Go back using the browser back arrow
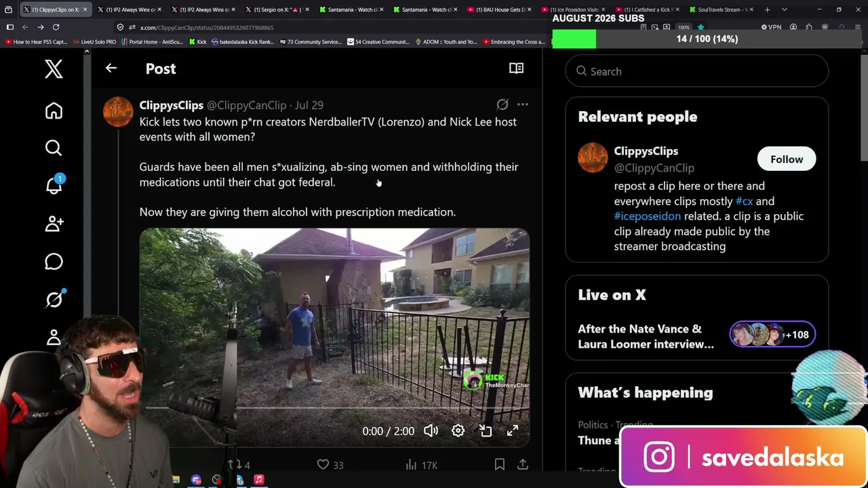The image size is (868, 488). 25,27
